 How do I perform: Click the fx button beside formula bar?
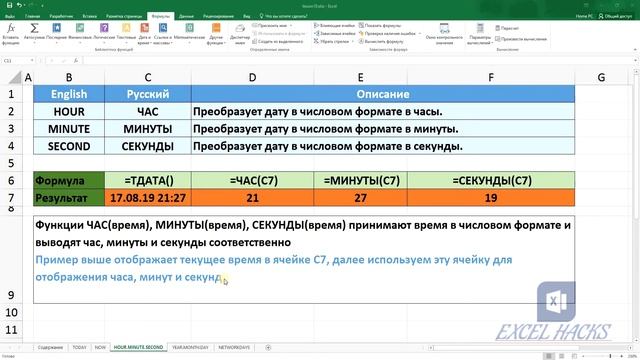tap(76, 60)
